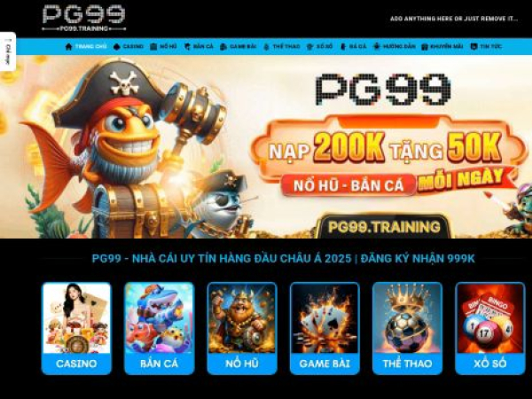Screen dimensions: 532x399
Task: Click the fish icon beside Bắn Cá menu
Action: point(187,46)
